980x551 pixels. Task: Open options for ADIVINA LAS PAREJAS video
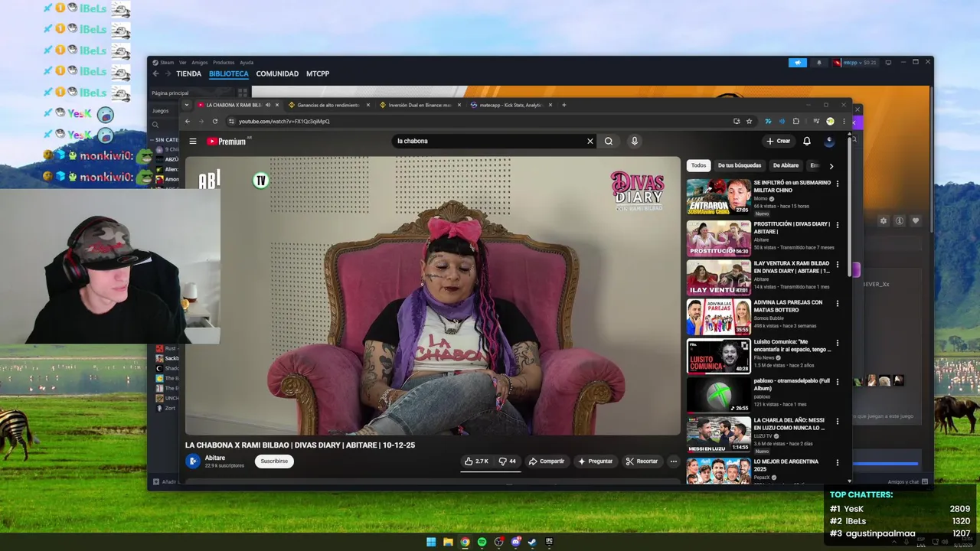tap(838, 303)
